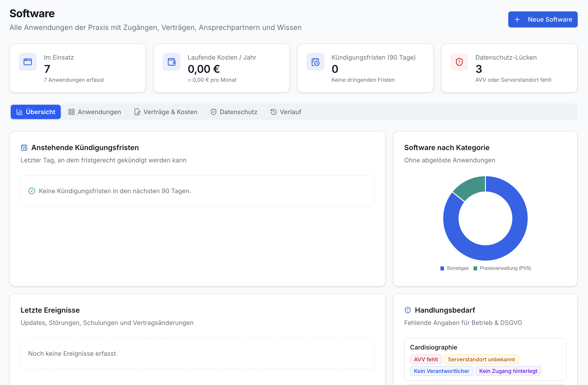
Task: Click the bar chart icon on Übersicht
Action: coord(19,112)
